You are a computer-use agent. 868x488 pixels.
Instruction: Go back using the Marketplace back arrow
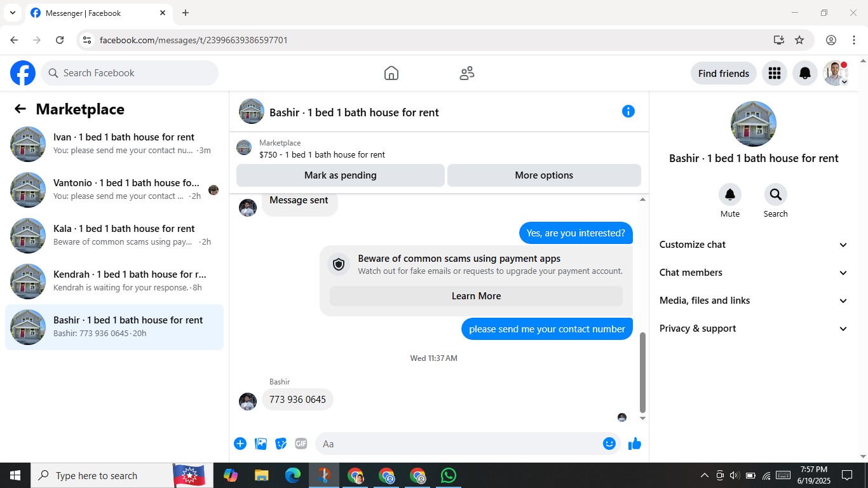click(x=20, y=109)
